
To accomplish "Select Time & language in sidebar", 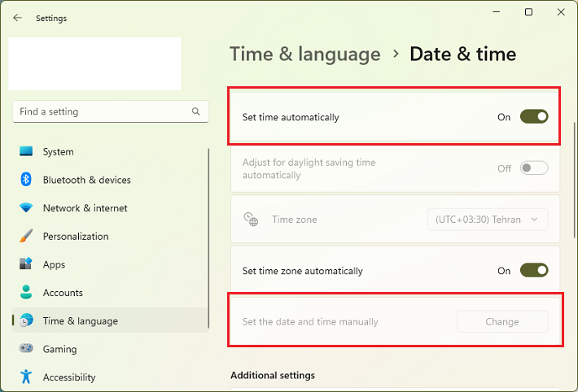I will coord(110,320).
